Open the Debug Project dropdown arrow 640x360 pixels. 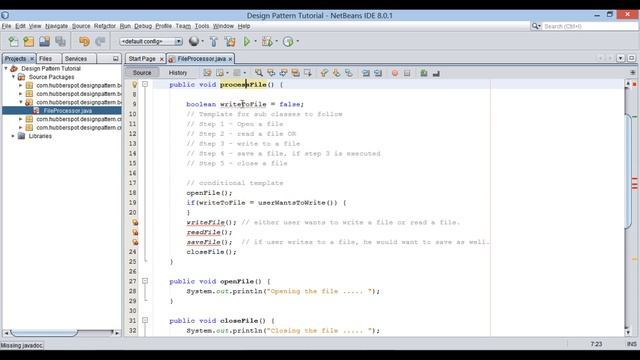point(276,41)
